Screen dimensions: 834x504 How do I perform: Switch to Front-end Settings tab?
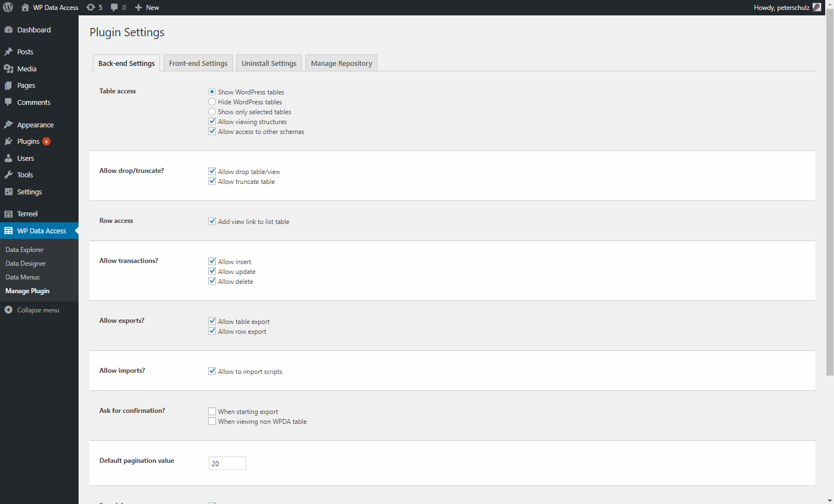pyautogui.click(x=198, y=63)
